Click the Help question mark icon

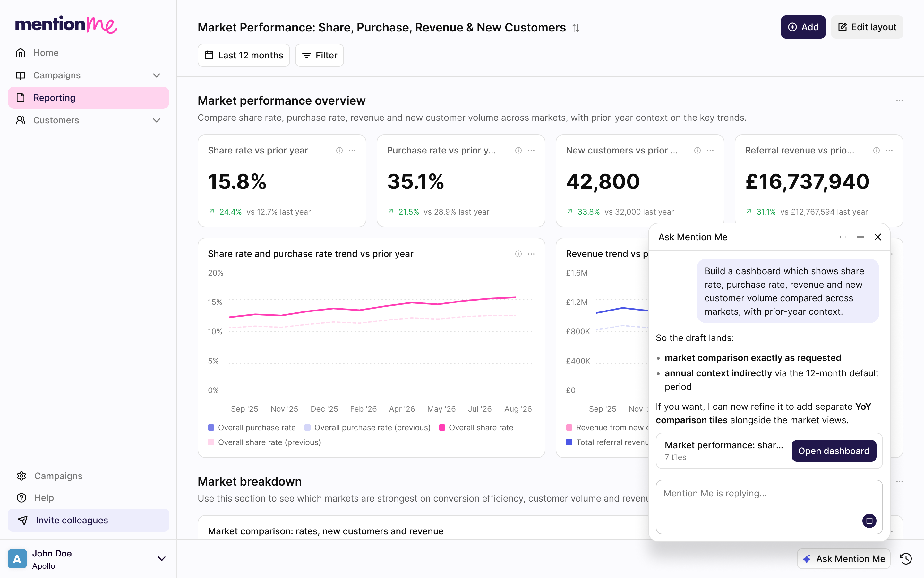pyautogui.click(x=21, y=498)
